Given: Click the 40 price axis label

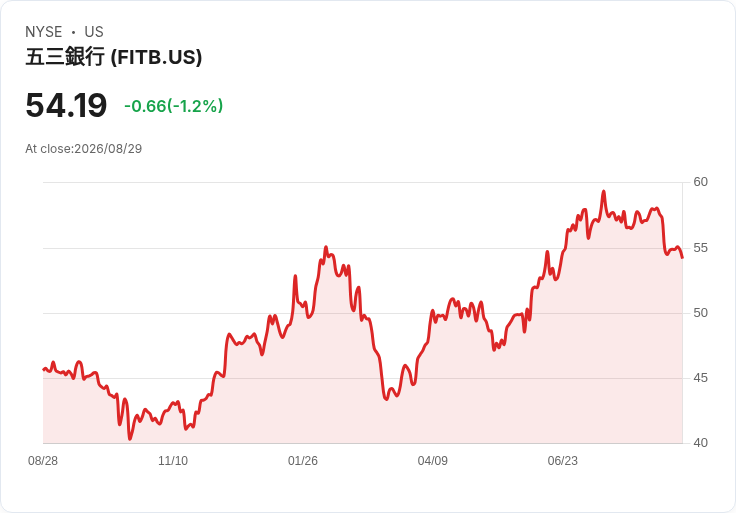Looking at the screenshot, I should point(700,443).
